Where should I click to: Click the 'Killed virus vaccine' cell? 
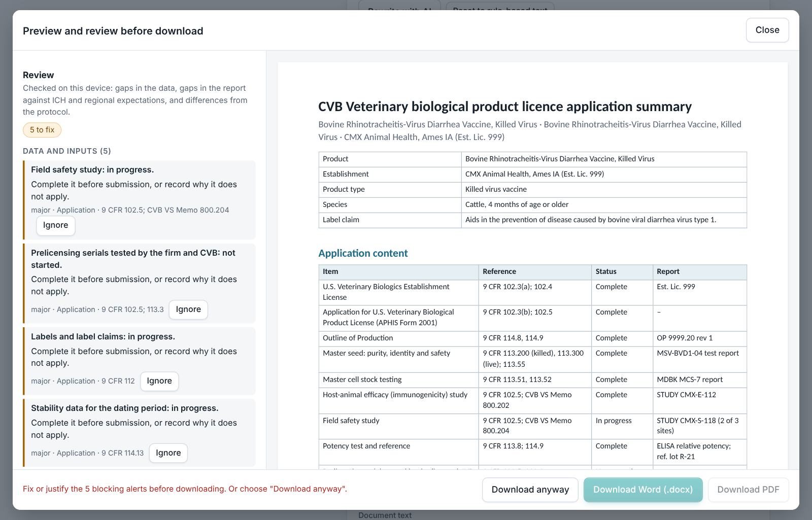pyautogui.click(x=604, y=189)
